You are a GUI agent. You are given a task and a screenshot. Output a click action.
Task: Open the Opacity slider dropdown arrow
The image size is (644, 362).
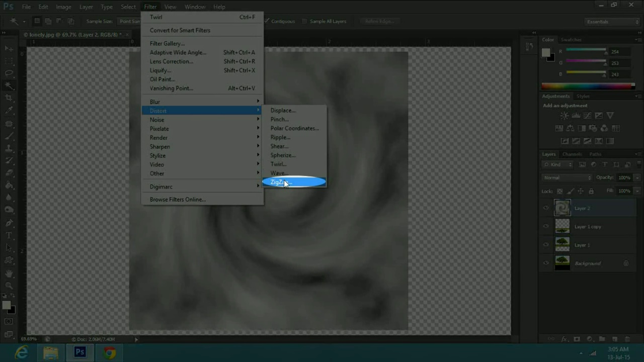click(x=636, y=177)
